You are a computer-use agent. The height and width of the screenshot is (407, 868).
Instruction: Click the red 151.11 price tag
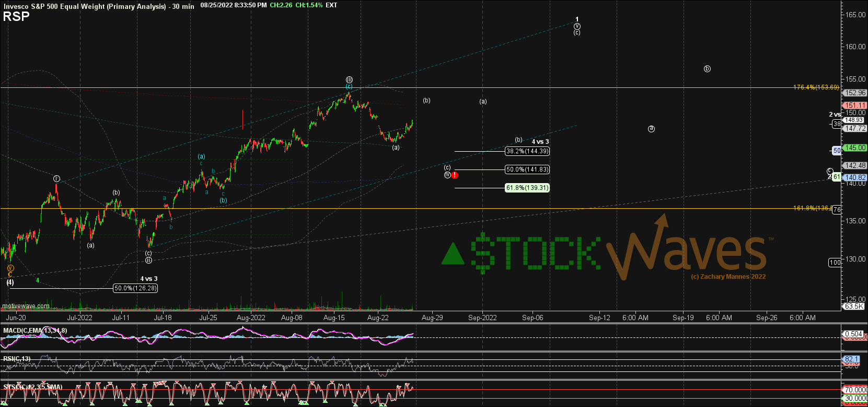(855, 105)
